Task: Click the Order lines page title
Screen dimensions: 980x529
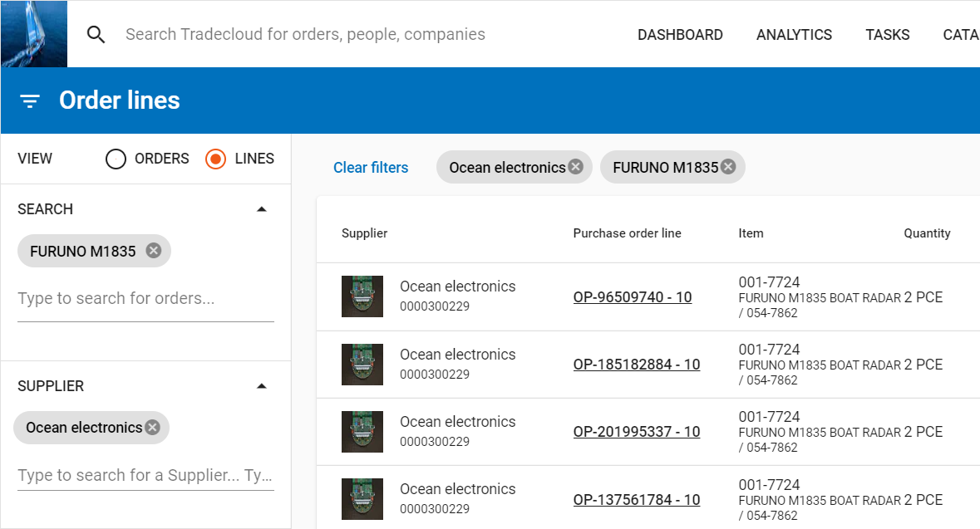Action: pyautogui.click(x=120, y=100)
